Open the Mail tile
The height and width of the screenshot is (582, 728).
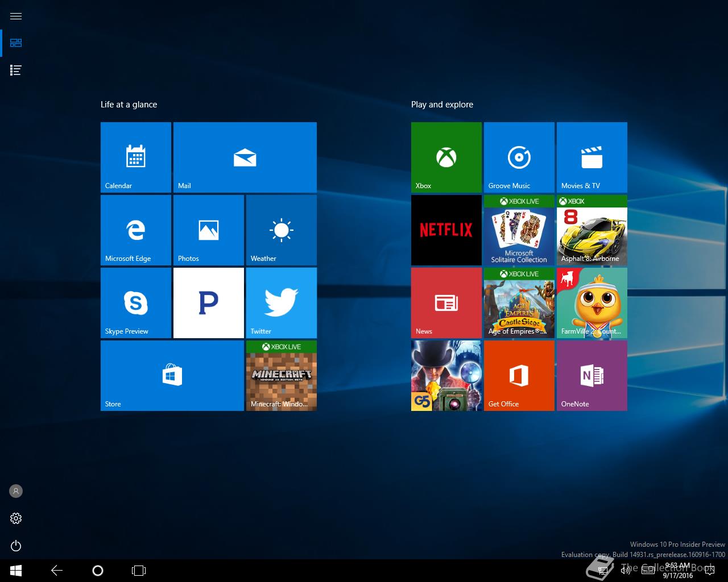(x=245, y=157)
